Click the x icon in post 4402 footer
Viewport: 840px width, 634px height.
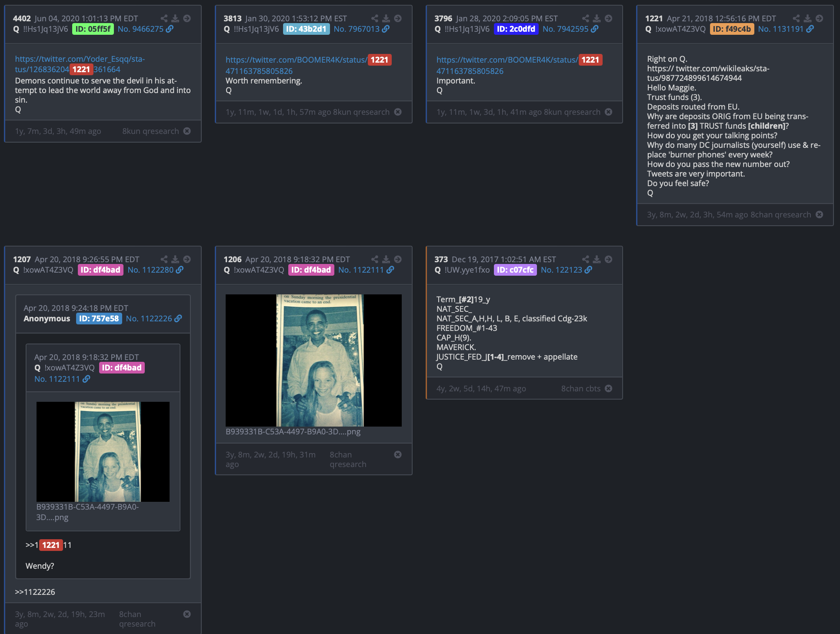click(x=187, y=131)
